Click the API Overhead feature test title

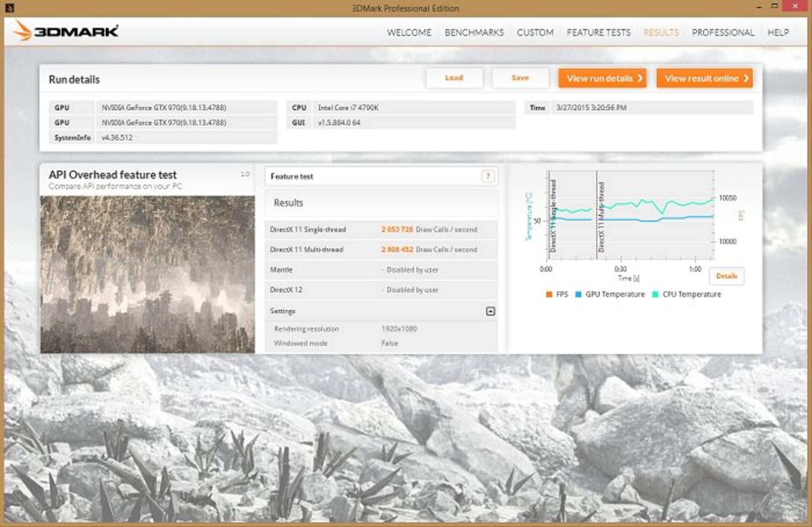[112, 174]
